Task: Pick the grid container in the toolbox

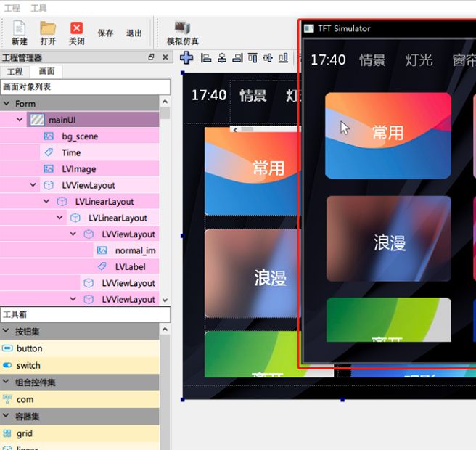Action: [24, 433]
